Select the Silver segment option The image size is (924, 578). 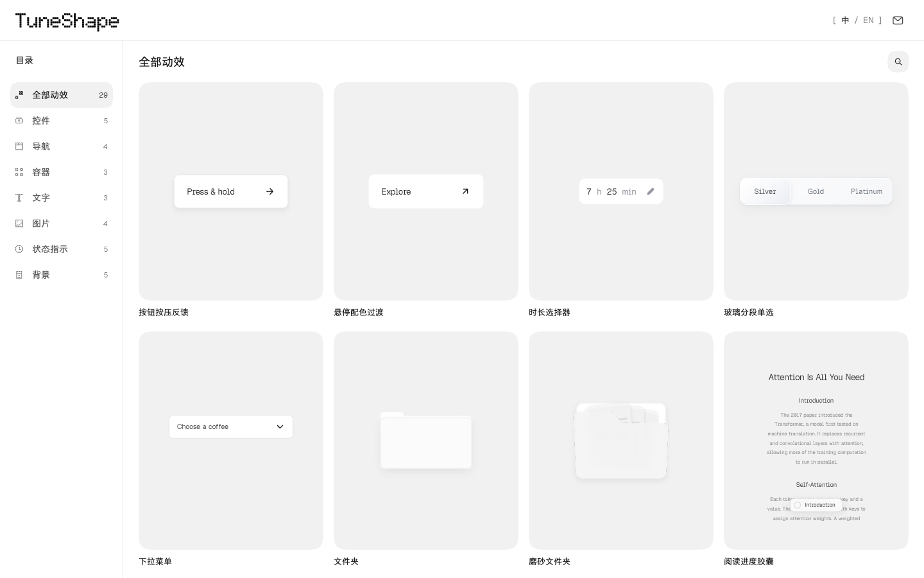click(765, 191)
